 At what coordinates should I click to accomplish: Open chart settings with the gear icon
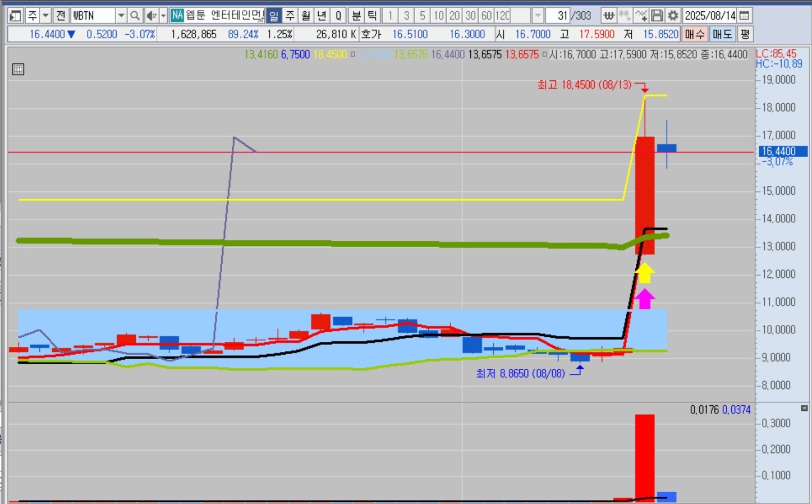click(673, 16)
